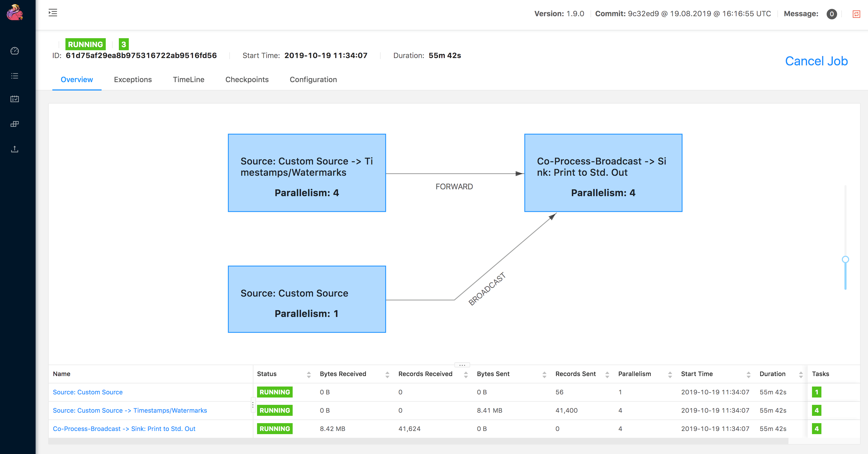Select the Custom Source Parallelism 1 graph node
The image size is (868, 454).
[307, 299]
